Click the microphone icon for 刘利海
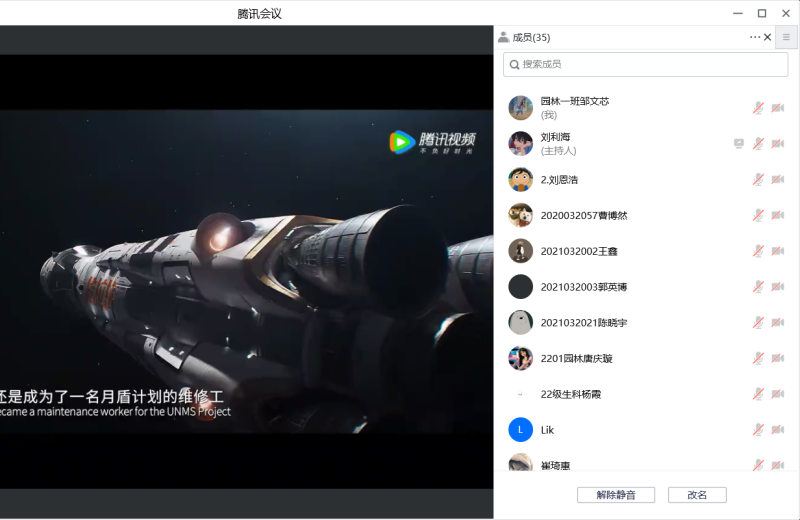The height and width of the screenshot is (520, 800). click(x=758, y=144)
